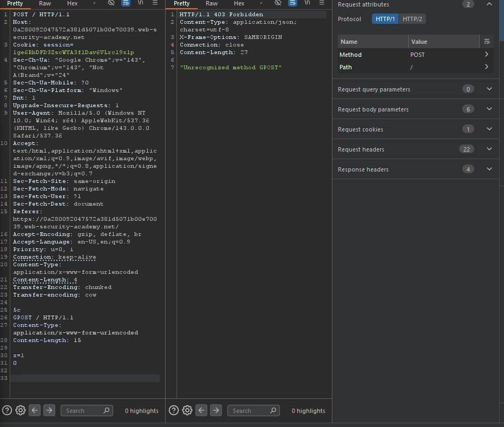Select request Pretty tab
Image resolution: width=504 pixels, height=427 pixels.
15,4
